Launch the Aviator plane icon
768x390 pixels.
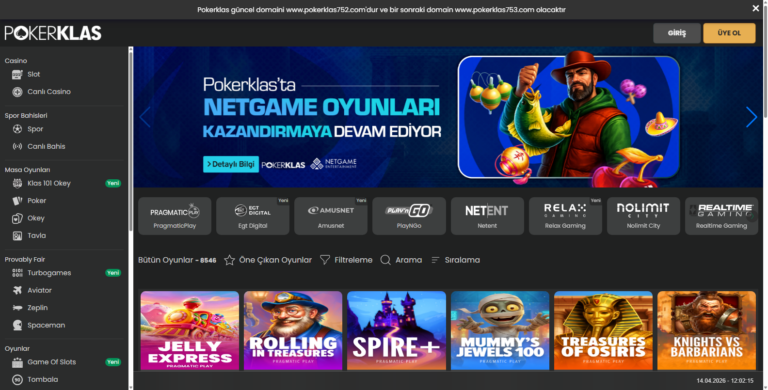coord(17,291)
